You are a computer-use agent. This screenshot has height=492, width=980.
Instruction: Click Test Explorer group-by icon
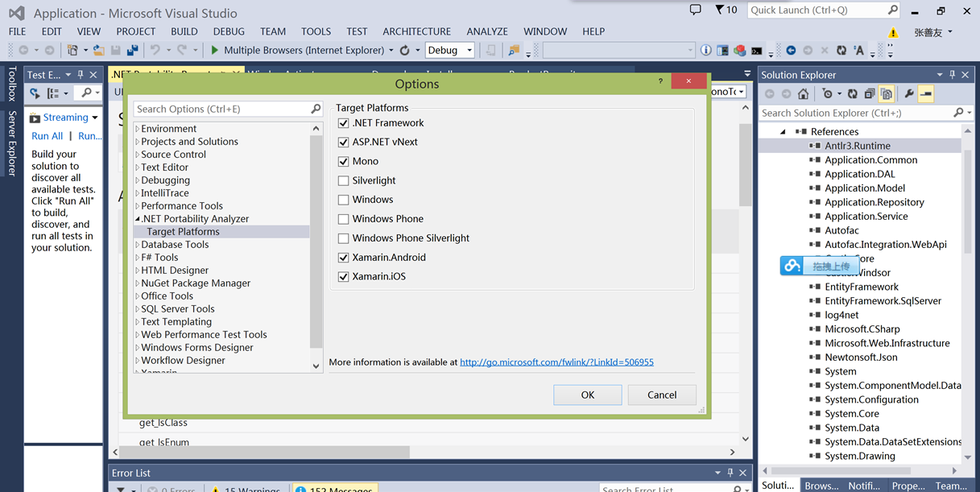tap(53, 93)
